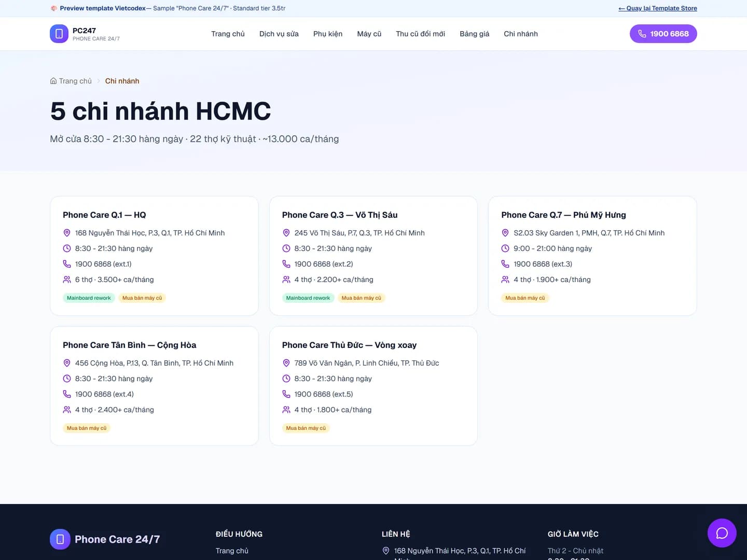Click Phone Care Q.7 — Phú Mỹ Hưng heading

pos(563,215)
